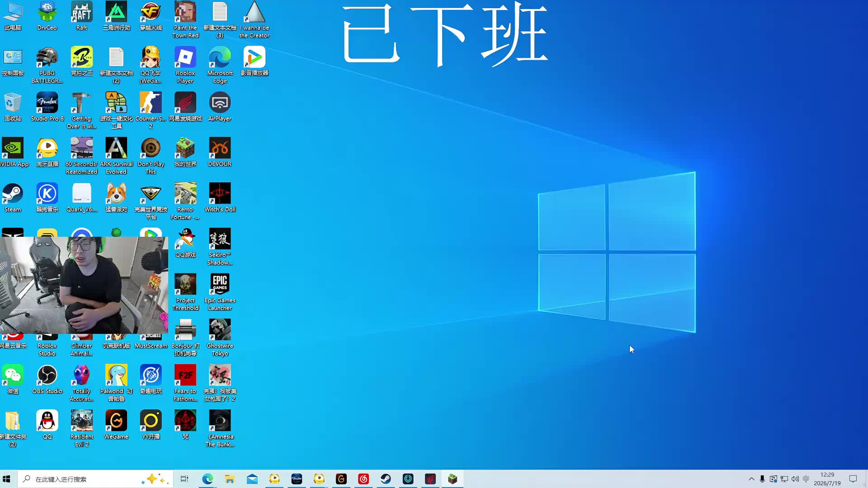
Task: Select I wanna be the Creator icon
Action: coord(255,20)
